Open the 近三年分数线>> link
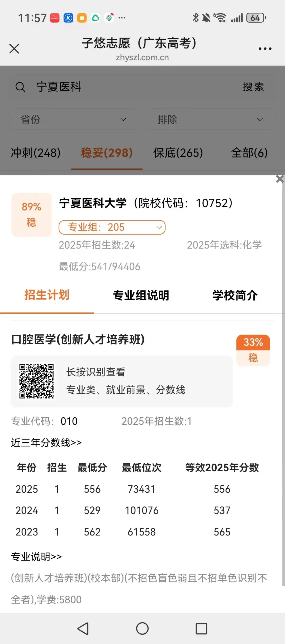The image size is (285, 644). (46, 442)
